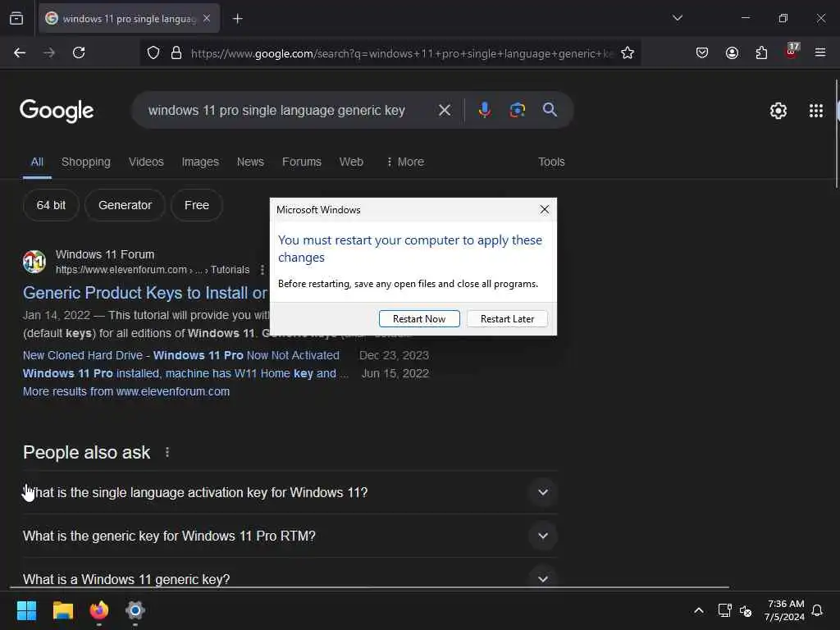
Task: Start voice search with the microphone
Action: [484, 110]
